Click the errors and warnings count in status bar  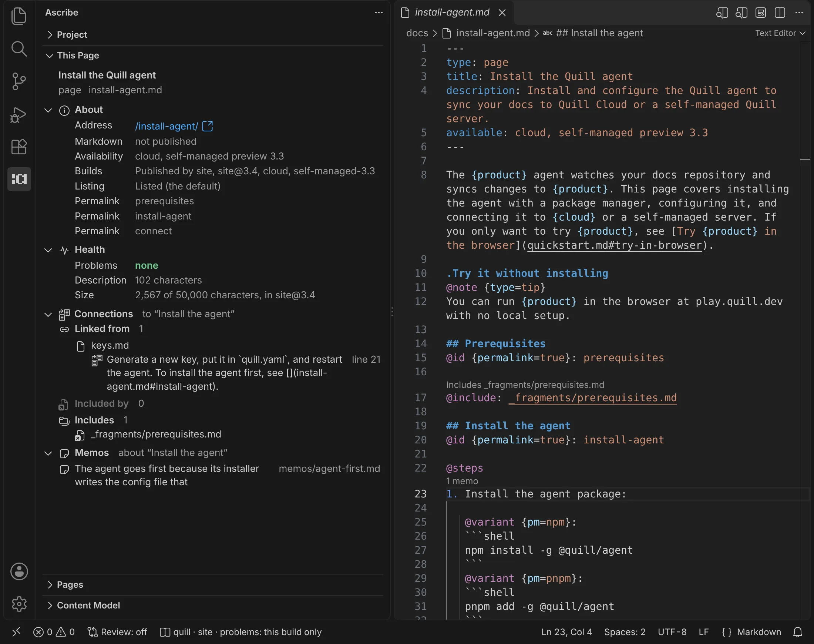pyautogui.click(x=54, y=632)
